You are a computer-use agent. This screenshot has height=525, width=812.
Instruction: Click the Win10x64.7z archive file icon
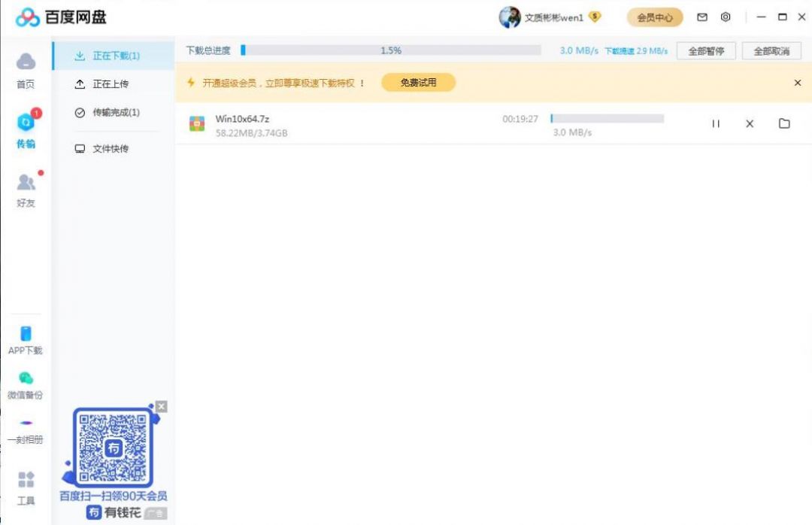(197, 123)
